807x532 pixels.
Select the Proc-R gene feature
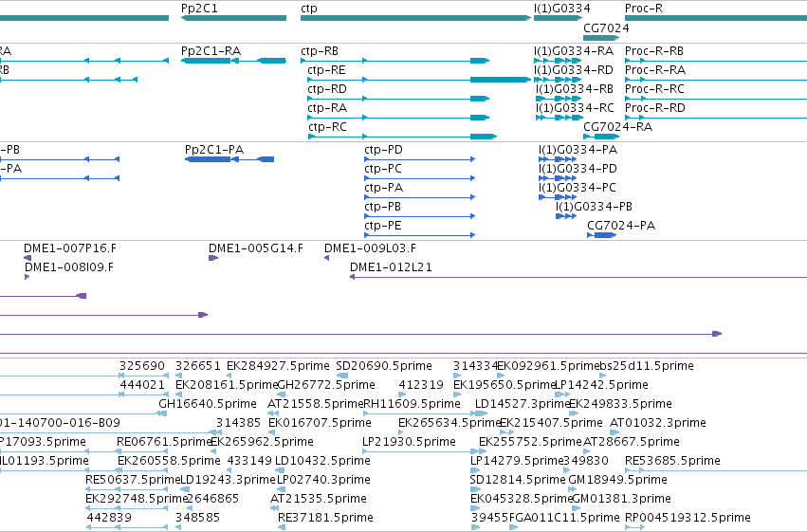716,18
